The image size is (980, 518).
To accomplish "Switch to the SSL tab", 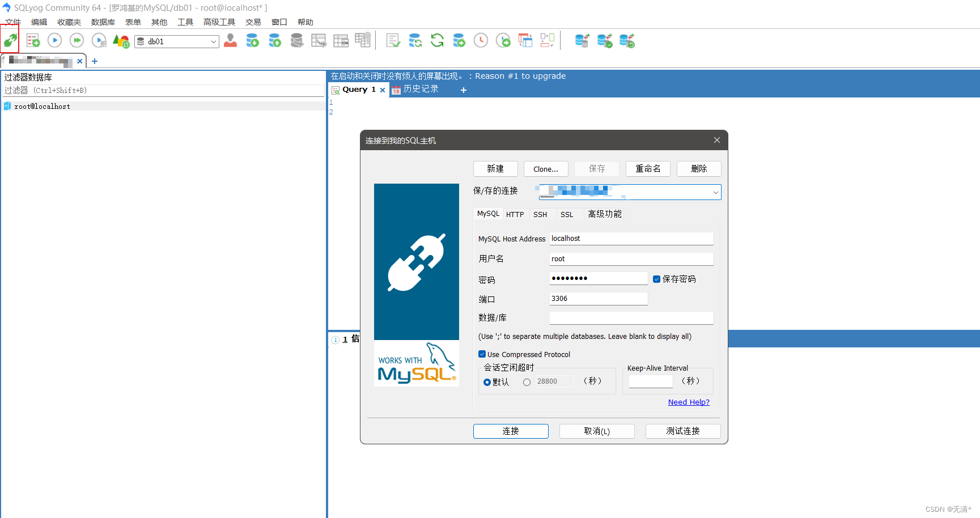I will [x=567, y=214].
